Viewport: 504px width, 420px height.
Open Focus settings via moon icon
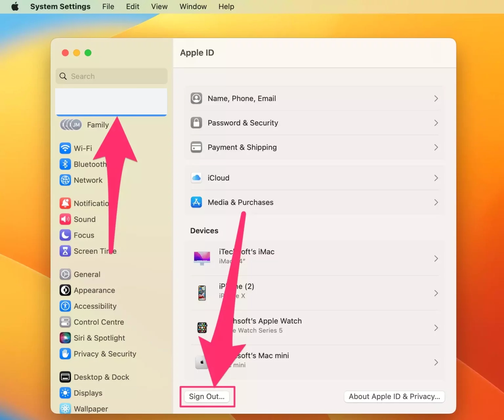(x=65, y=235)
